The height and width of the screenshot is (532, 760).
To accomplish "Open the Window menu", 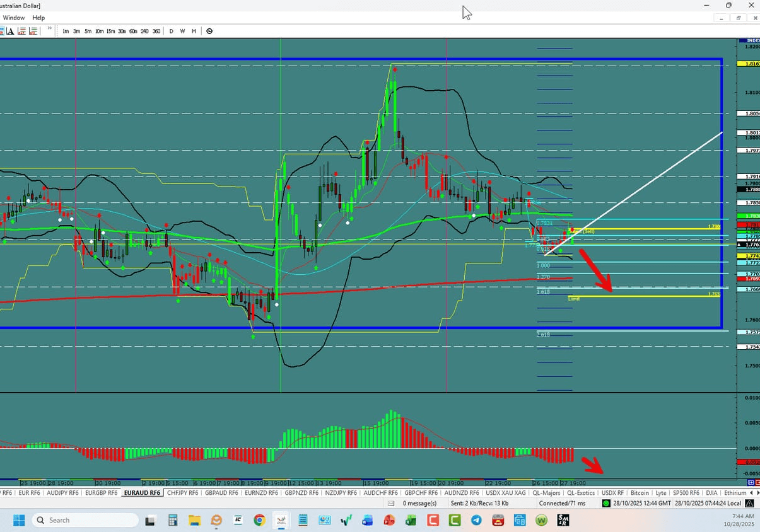I will [13, 18].
